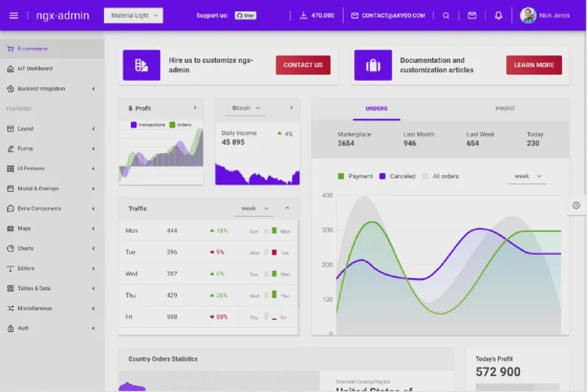Switch to the PROFIT tab
This screenshot has height=392, width=587.
click(505, 109)
